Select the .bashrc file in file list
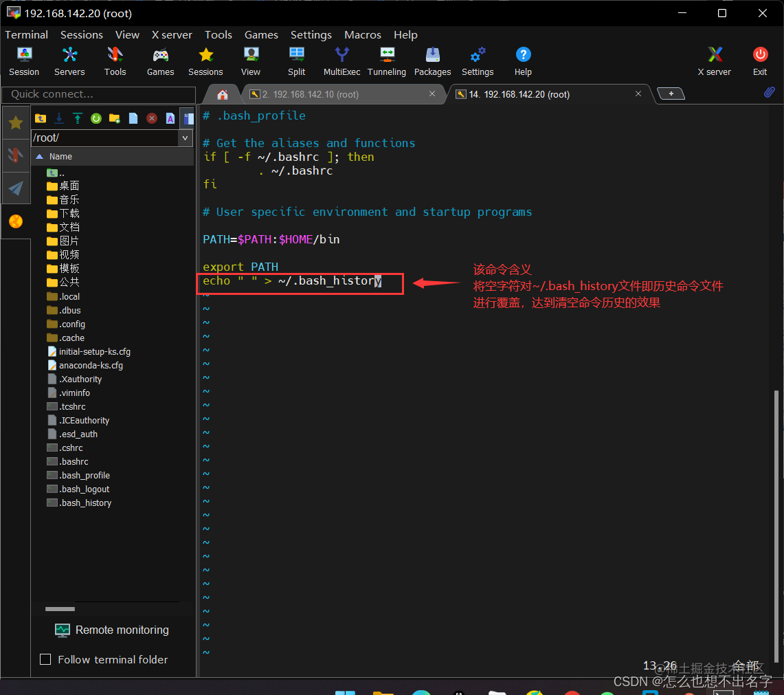 [x=67, y=461]
